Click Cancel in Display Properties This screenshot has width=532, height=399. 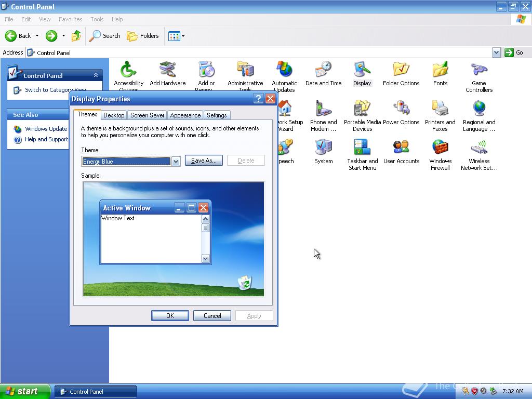[x=212, y=315]
